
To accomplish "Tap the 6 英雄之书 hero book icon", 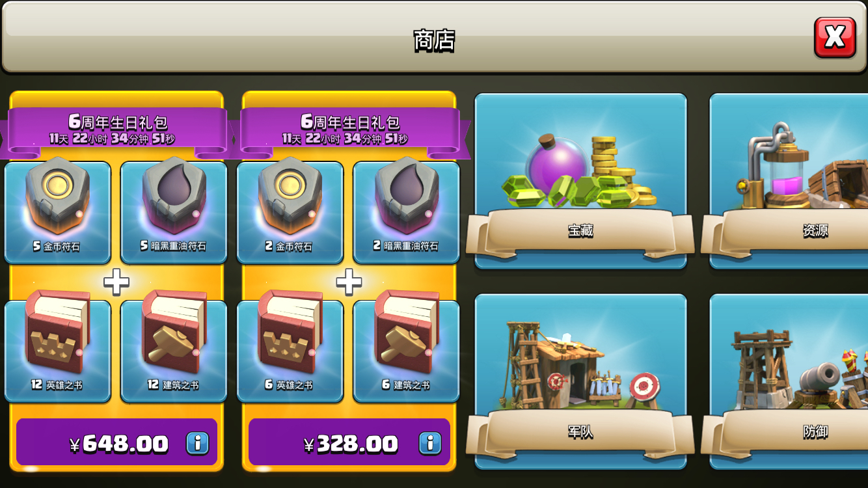I will 290,351.
